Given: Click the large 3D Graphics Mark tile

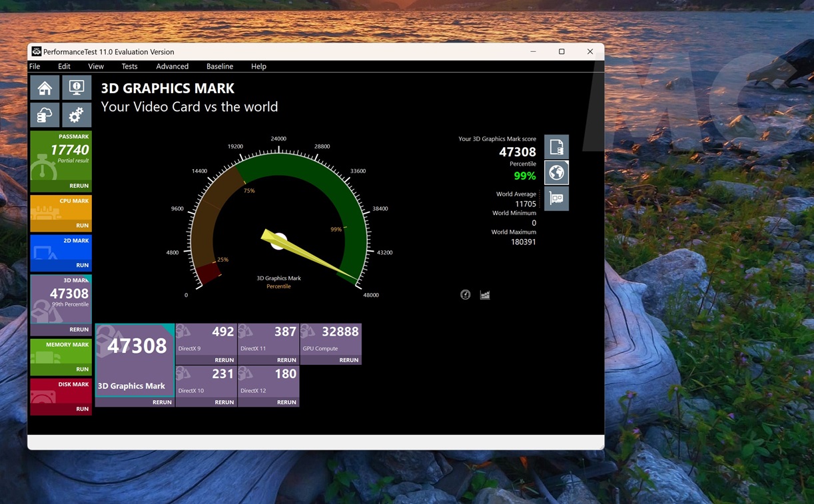Looking at the screenshot, I should tap(135, 358).
